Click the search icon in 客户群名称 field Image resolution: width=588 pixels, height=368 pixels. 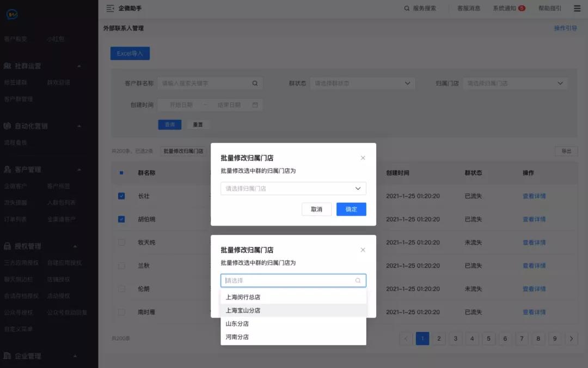[255, 83]
